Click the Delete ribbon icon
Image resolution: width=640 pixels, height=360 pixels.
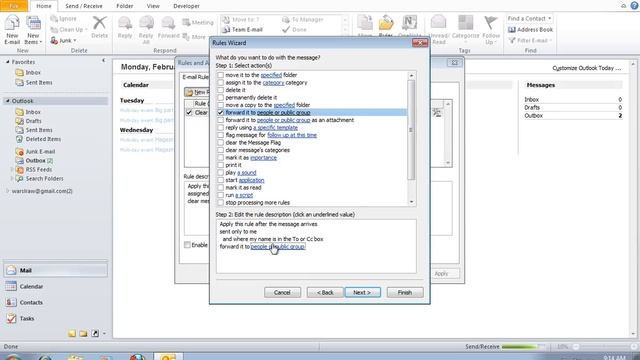click(x=99, y=27)
